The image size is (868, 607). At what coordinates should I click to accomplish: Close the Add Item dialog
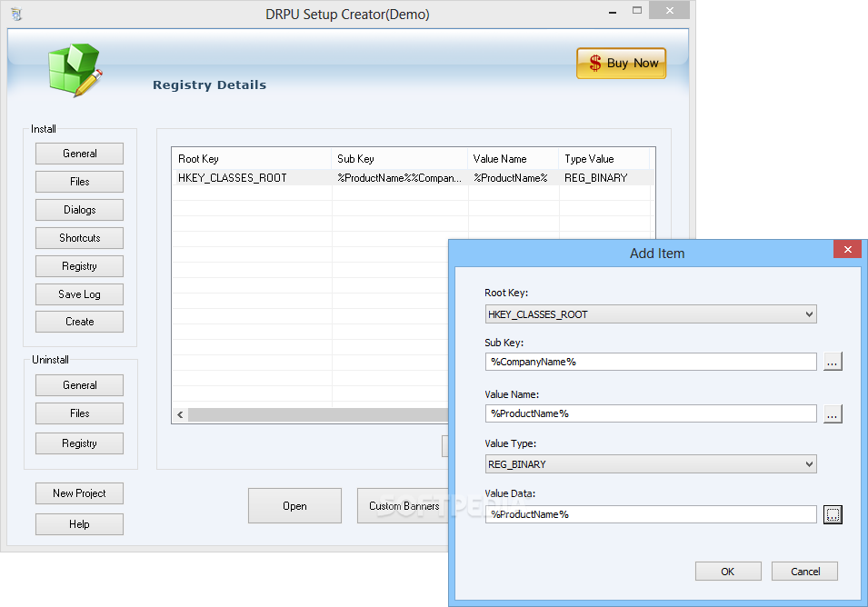847,250
